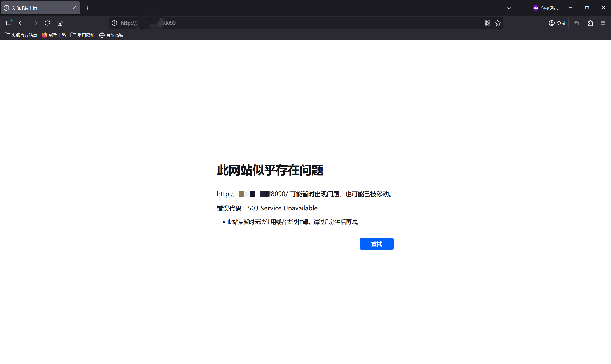Click the site information icon
This screenshot has width=611, height=364.
point(114,23)
